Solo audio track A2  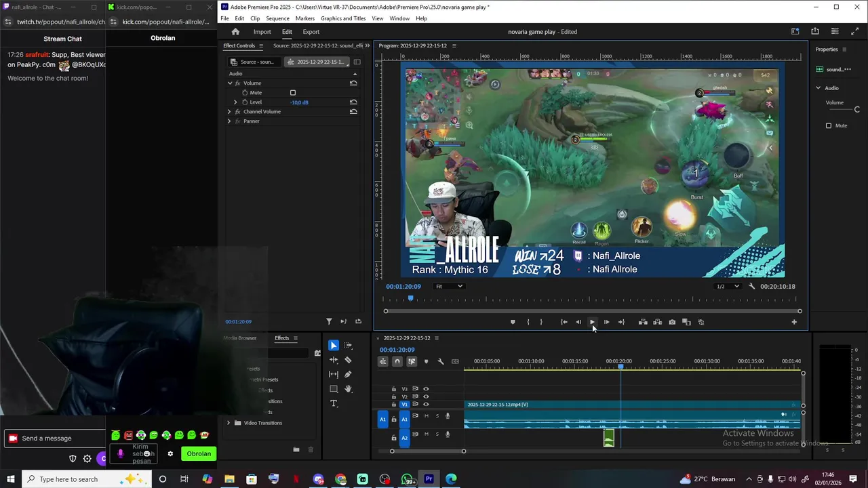[437, 434]
